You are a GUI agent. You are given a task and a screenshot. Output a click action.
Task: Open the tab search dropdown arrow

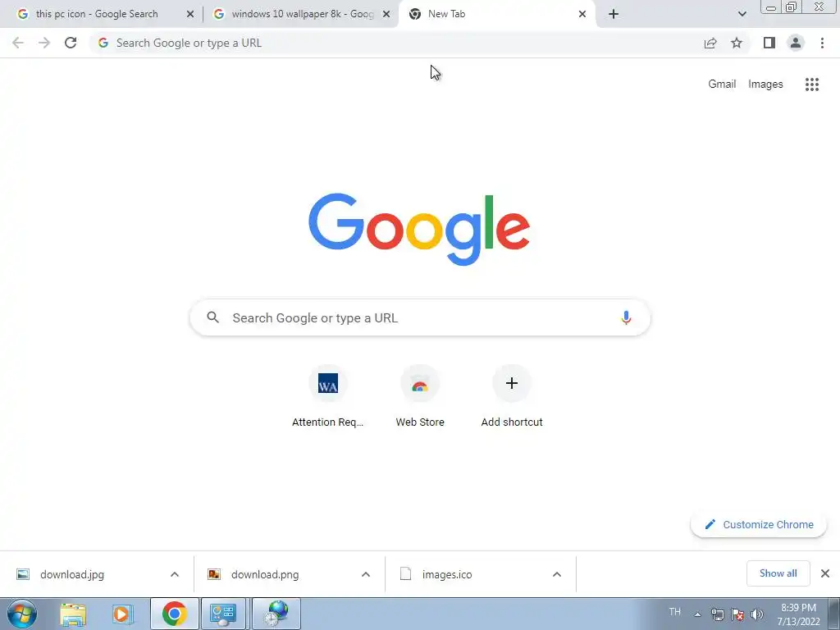point(742,14)
